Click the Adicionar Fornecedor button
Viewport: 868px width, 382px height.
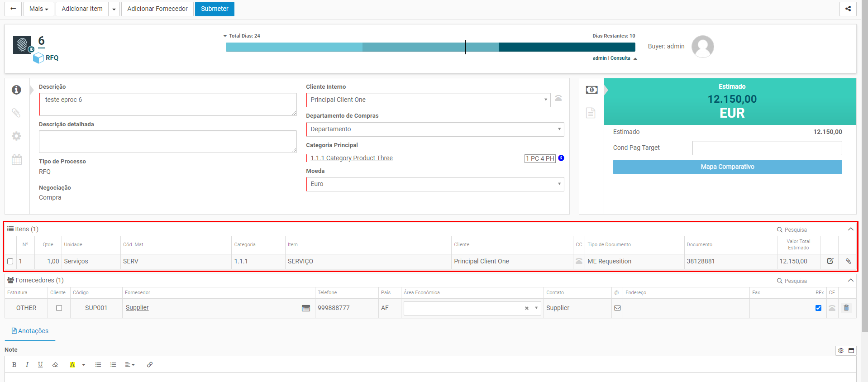click(157, 9)
